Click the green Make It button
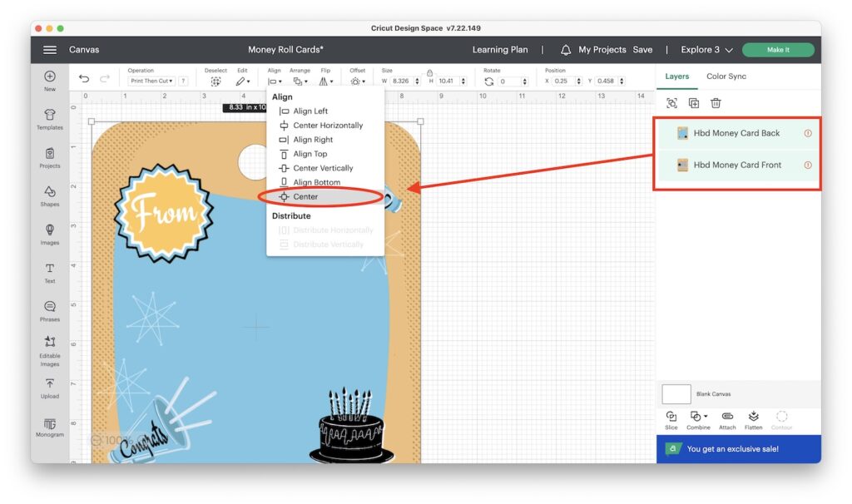 778,50
